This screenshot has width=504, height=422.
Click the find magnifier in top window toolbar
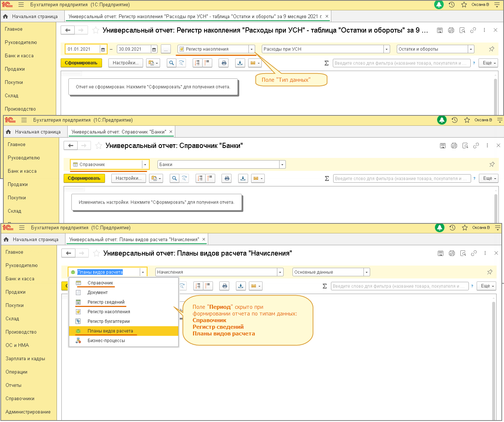coord(171,63)
